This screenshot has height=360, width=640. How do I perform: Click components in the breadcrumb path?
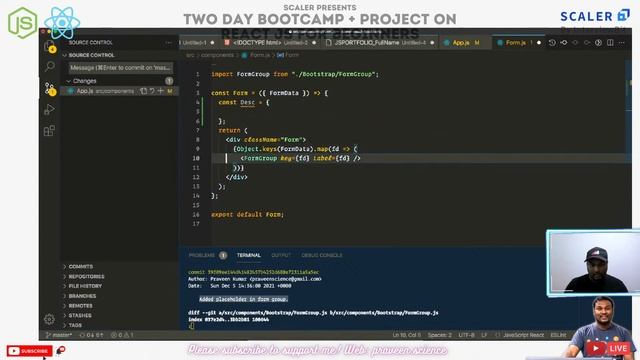pyautogui.click(x=217, y=55)
